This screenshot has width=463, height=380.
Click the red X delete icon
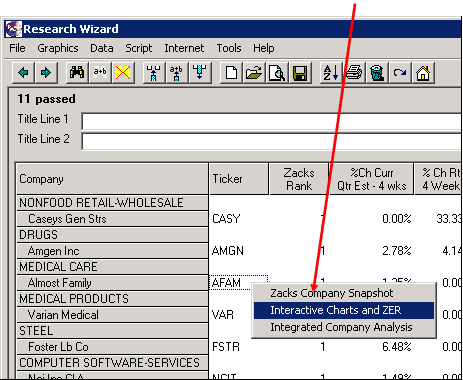pyautogui.click(x=123, y=72)
